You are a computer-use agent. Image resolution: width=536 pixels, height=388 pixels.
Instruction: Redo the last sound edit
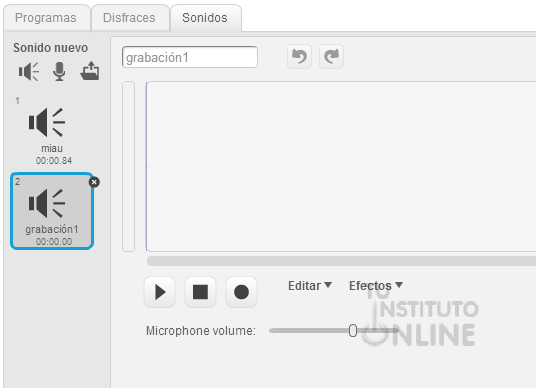point(331,56)
